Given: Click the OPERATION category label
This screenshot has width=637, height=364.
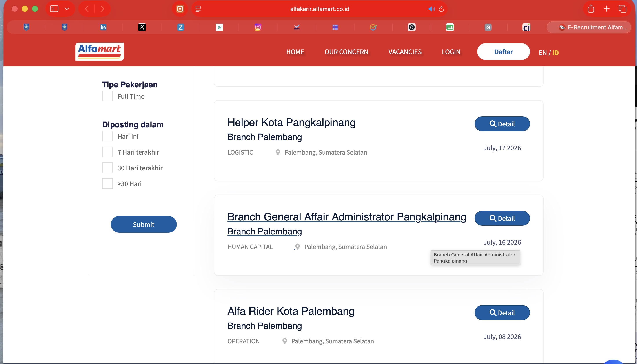Looking at the screenshot, I should [x=244, y=341].
